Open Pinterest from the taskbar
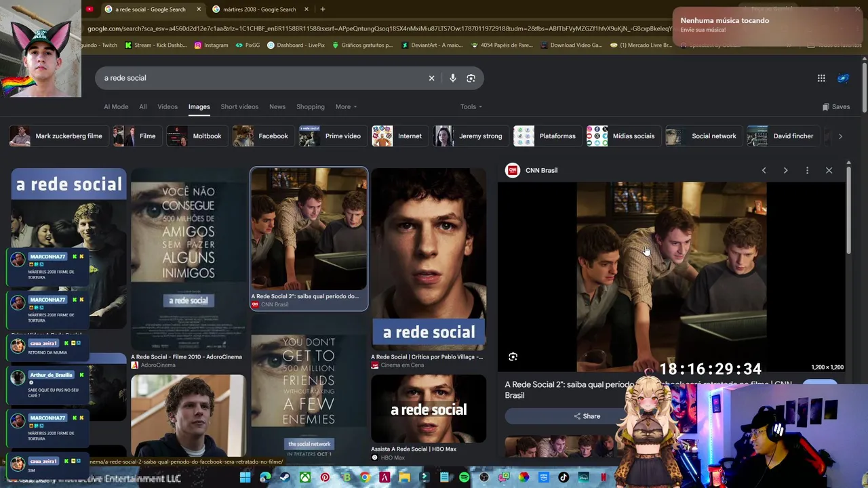868x488 pixels. (x=325, y=477)
